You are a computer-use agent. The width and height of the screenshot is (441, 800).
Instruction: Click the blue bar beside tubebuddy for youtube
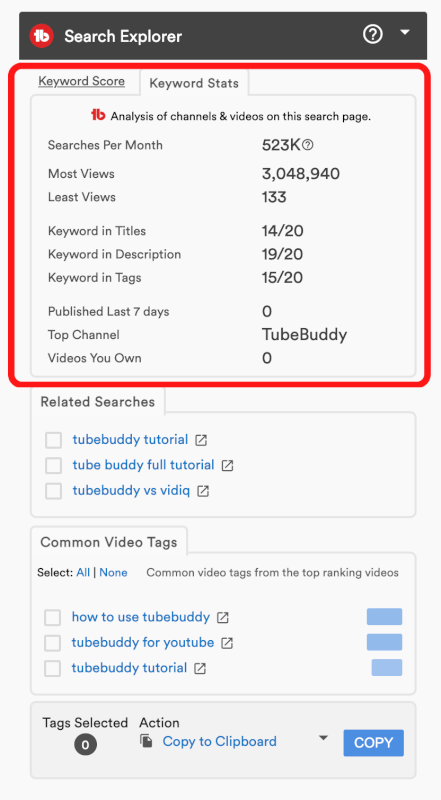click(384, 642)
